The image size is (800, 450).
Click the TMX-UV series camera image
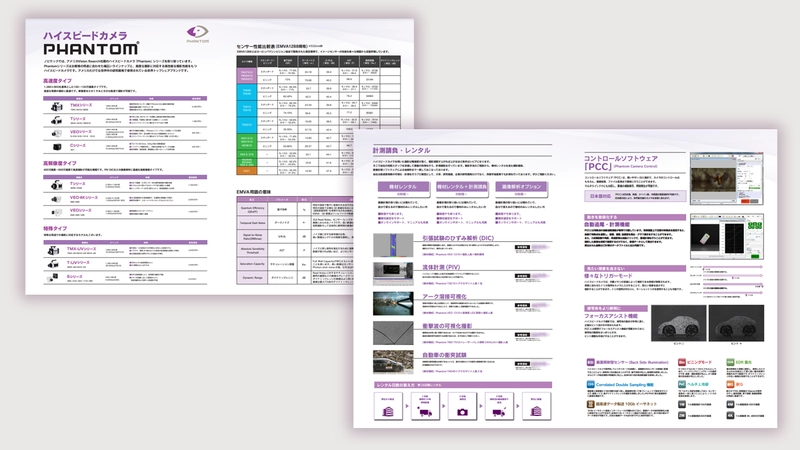pyautogui.click(x=53, y=251)
